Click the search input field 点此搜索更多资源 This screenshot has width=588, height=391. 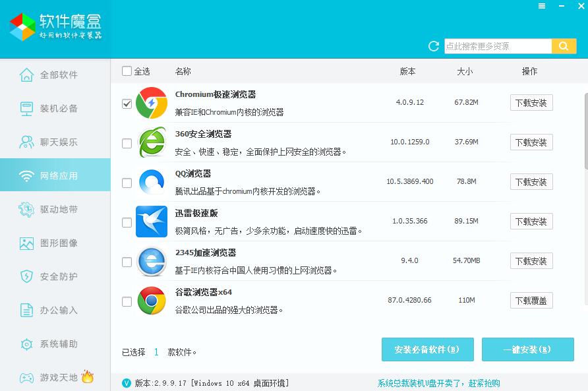[x=498, y=46]
